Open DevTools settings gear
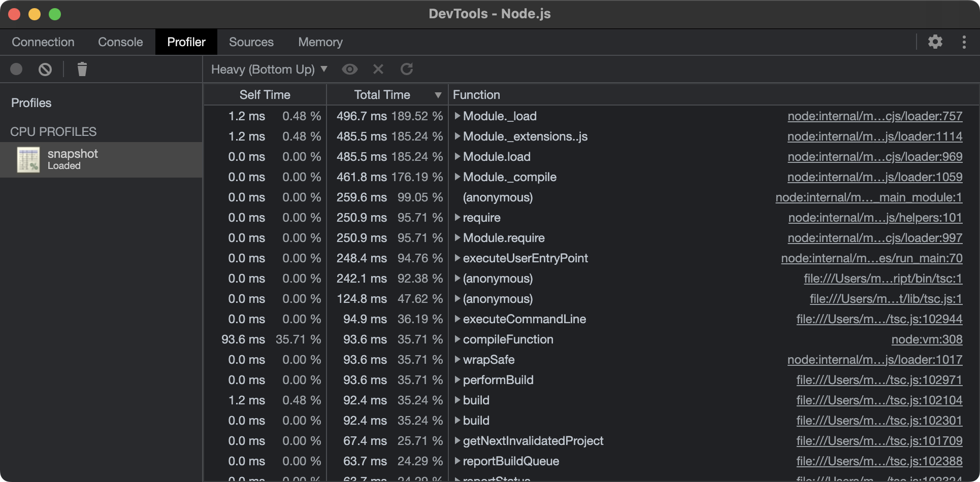Viewport: 980px width, 482px height. 935,42
